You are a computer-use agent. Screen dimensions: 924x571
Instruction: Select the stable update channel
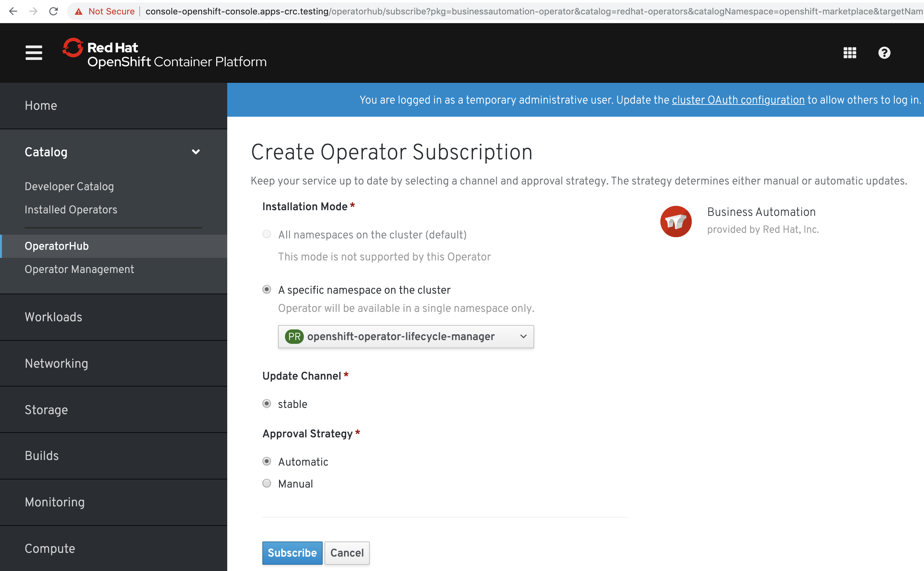(x=267, y=404)
